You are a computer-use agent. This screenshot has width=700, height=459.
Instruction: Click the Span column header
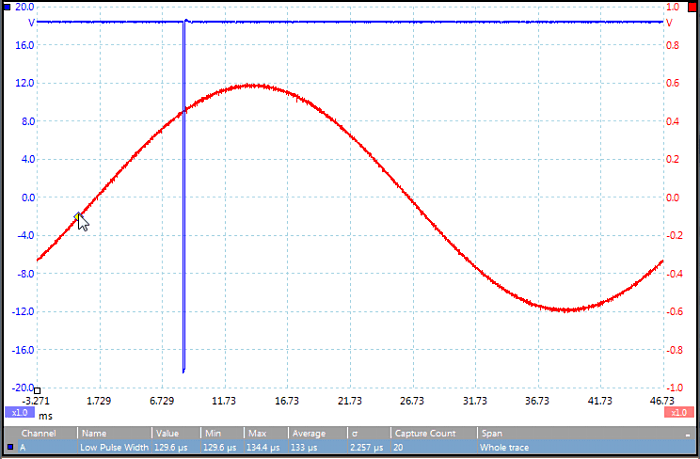(491, 433)
